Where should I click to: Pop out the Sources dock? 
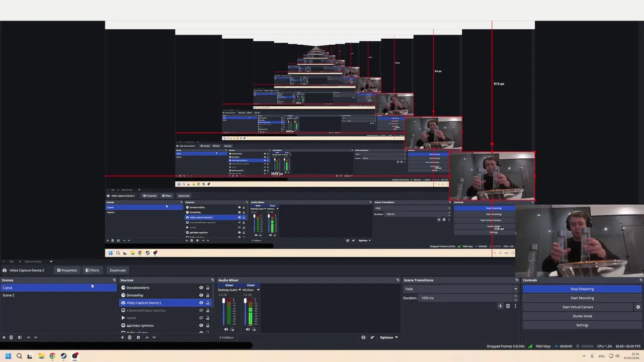click(x=212, y=280)
